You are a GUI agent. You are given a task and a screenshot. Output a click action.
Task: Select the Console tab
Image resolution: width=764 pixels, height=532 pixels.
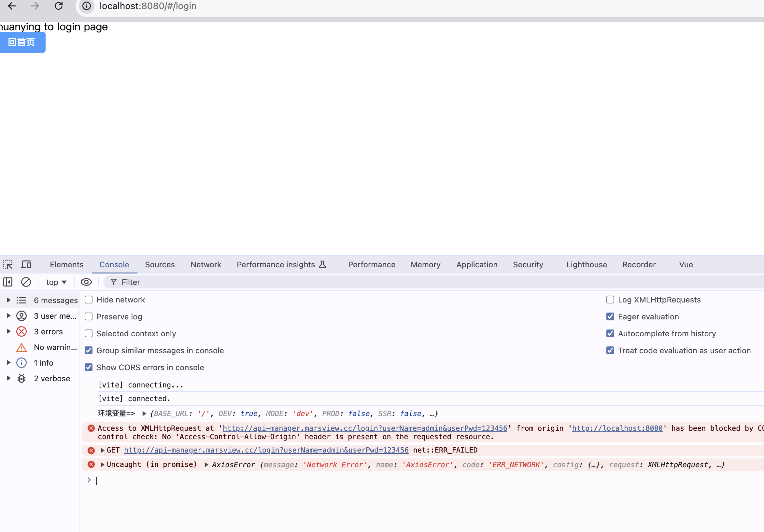114,265
